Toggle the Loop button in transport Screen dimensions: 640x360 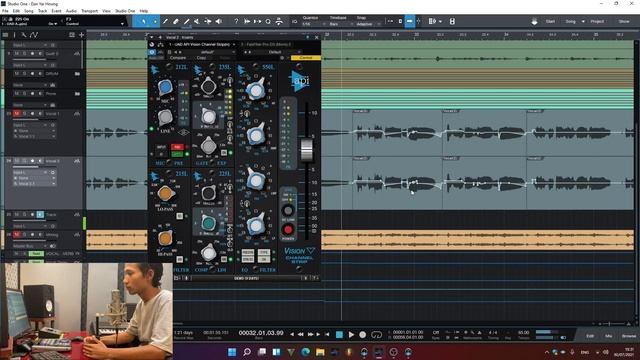point(376,335)
